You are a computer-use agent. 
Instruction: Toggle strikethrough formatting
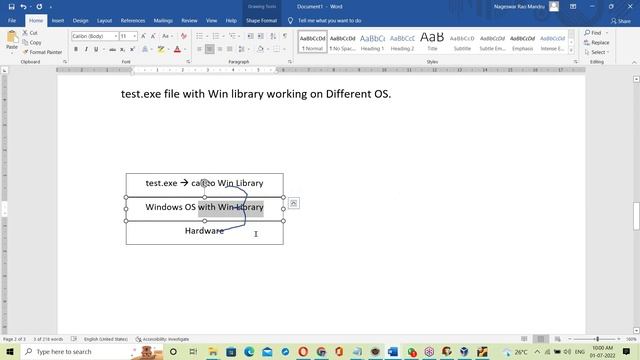click(112, 49)
